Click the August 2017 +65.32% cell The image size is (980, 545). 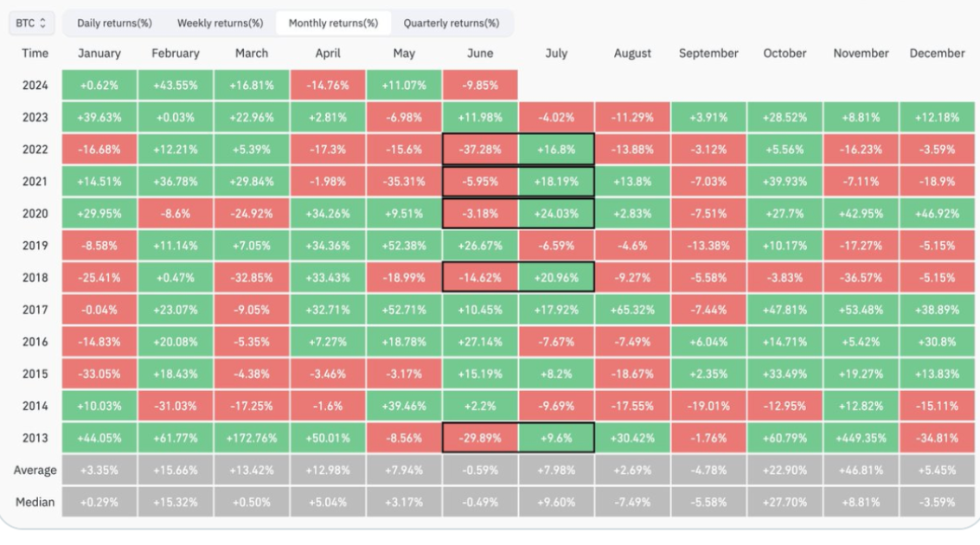(632, 310)
